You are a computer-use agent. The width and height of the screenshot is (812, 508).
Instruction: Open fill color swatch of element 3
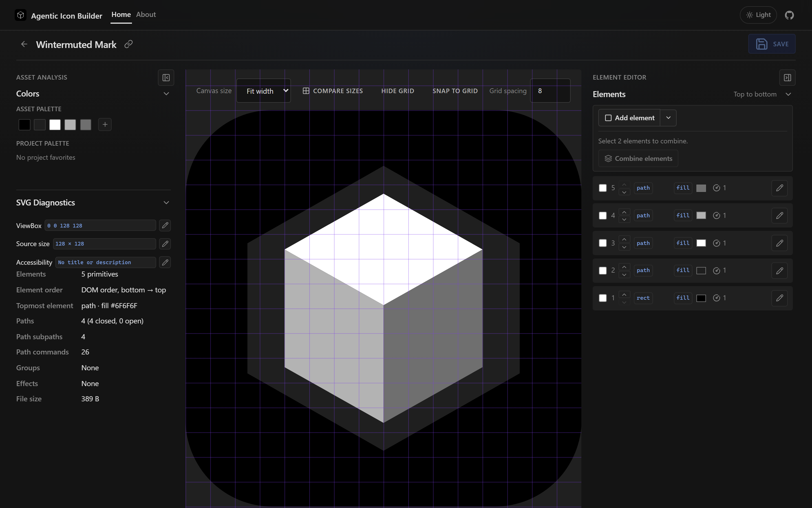click(x=701, y=243)
